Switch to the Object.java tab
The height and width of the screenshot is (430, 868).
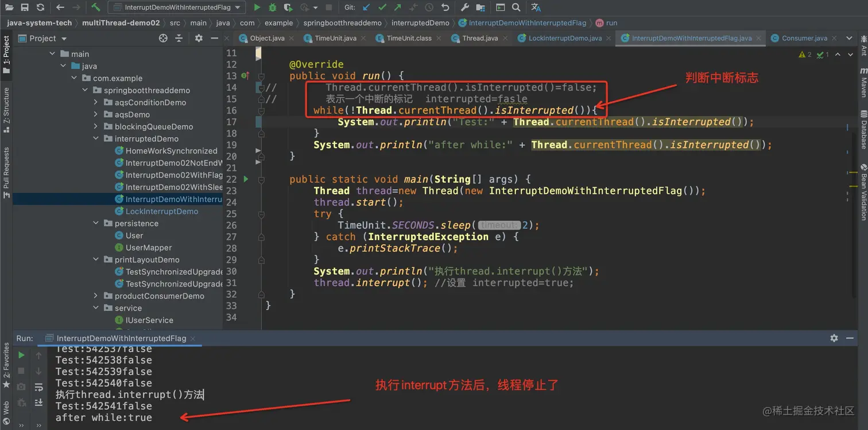coord(267,38)
